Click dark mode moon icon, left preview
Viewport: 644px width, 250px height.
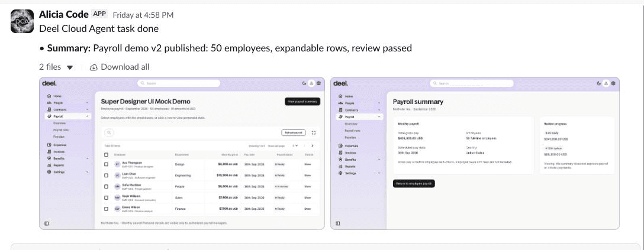pyautogui.click(x=304, y=83)
